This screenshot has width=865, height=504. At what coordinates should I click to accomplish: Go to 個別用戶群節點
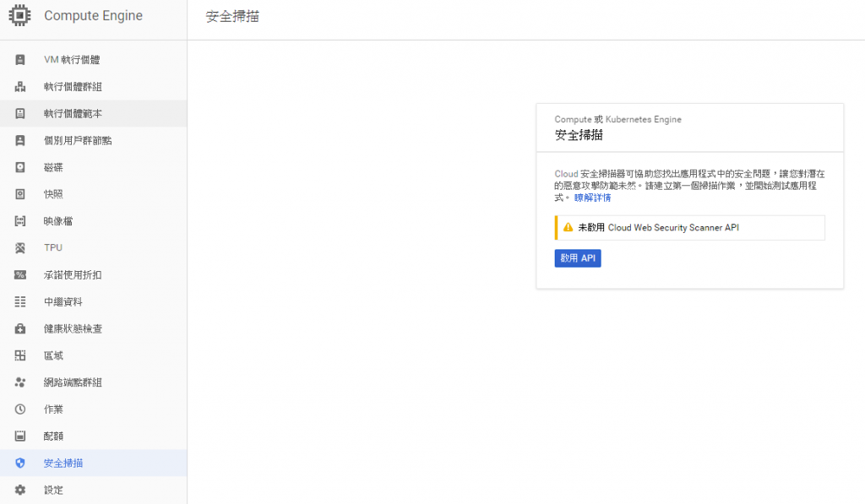click(78, 141)
